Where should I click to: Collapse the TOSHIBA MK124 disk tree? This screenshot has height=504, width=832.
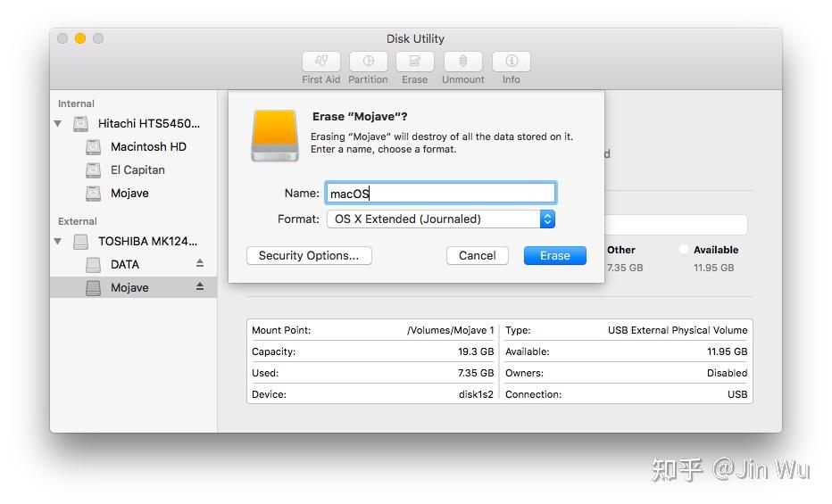(x=58, y=242)
